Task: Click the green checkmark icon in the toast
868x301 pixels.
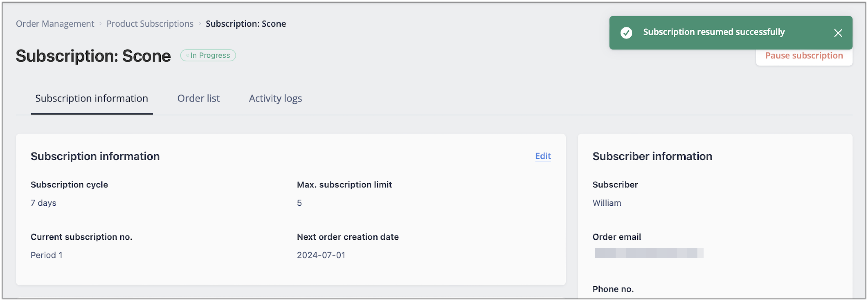Action: [626, 33]
